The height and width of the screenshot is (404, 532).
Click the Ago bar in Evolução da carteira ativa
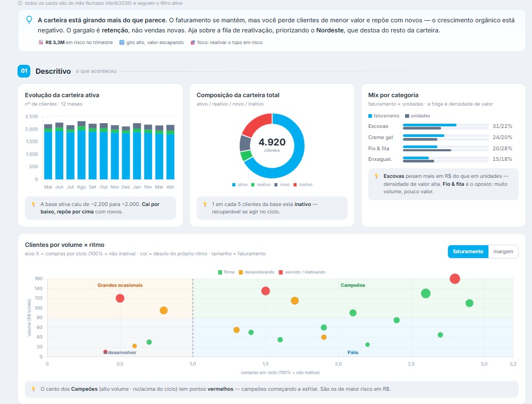pos(81,150)
